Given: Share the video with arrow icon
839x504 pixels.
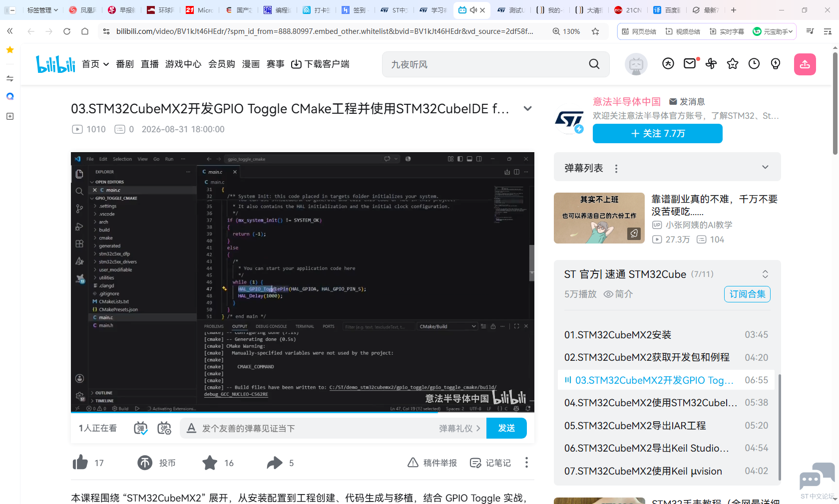Looking at the screenshot, I should pyautogui.click(x=274, y=463).
